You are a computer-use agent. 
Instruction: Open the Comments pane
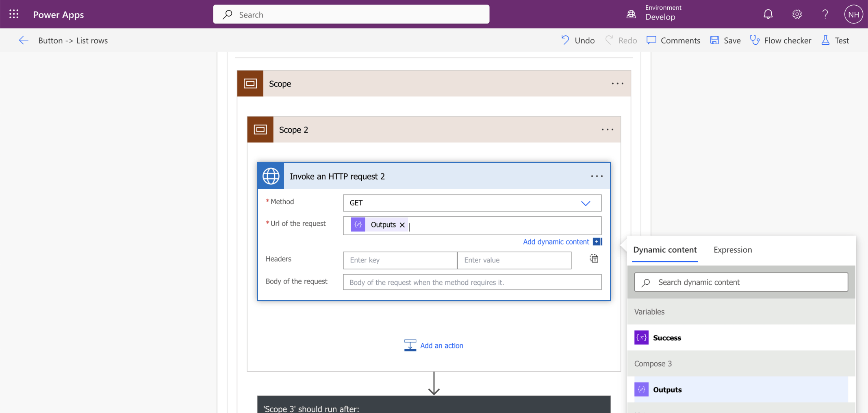673,40
